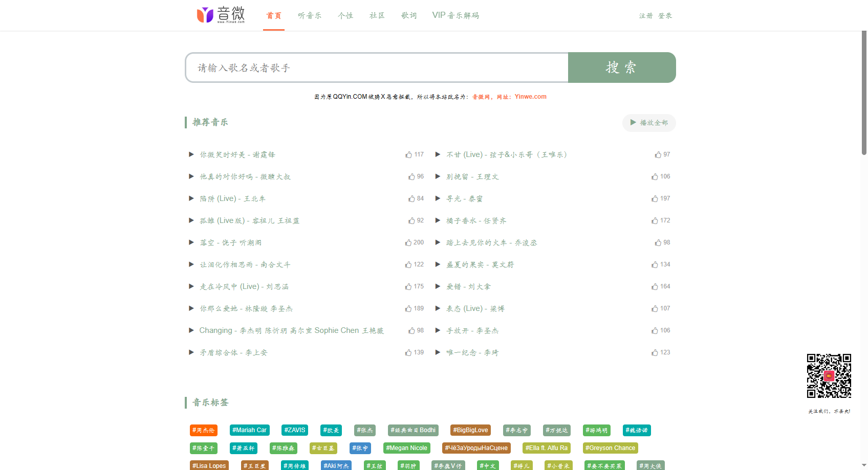Open the Yinwe.com link in notice
868x470 pixels.
pyautogui.click(x=530, y=97)
